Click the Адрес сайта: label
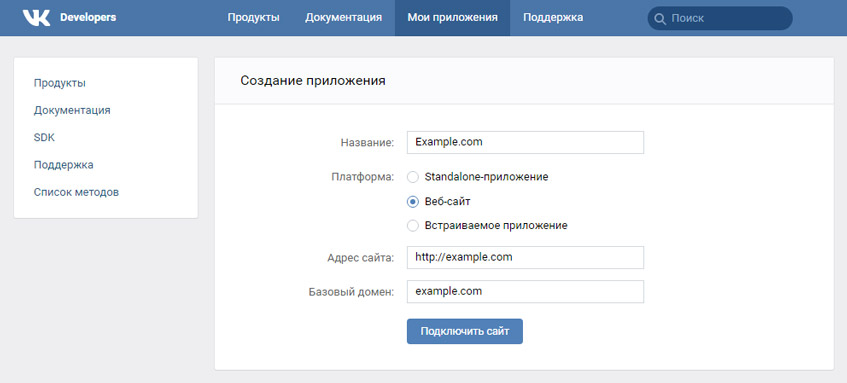 (361, 258)
